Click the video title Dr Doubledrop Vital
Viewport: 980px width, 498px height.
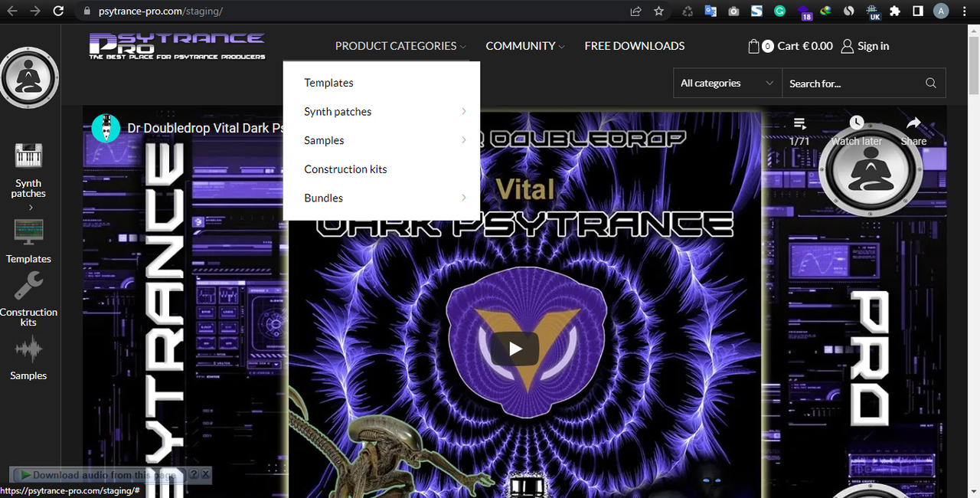205,128
